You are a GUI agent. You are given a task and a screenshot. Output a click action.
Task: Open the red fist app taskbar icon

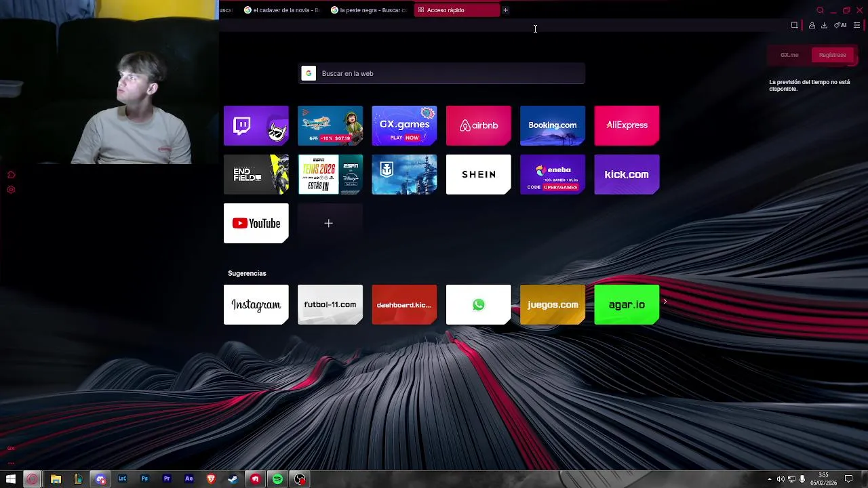(x=255, y=479)
